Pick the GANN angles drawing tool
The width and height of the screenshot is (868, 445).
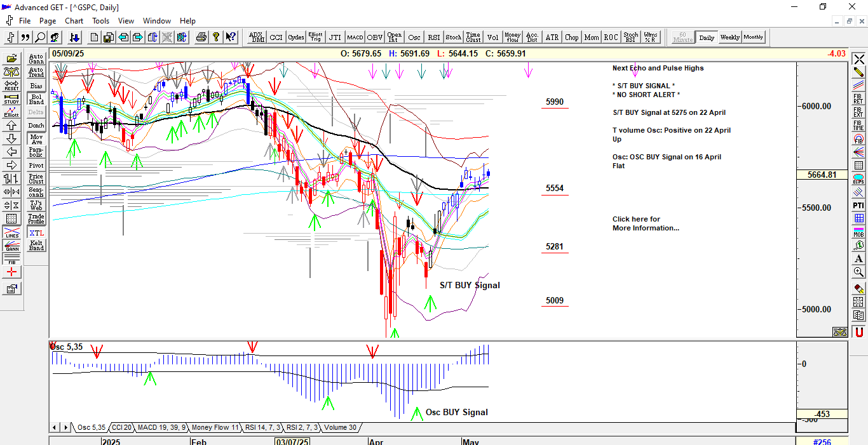point(11,246)
